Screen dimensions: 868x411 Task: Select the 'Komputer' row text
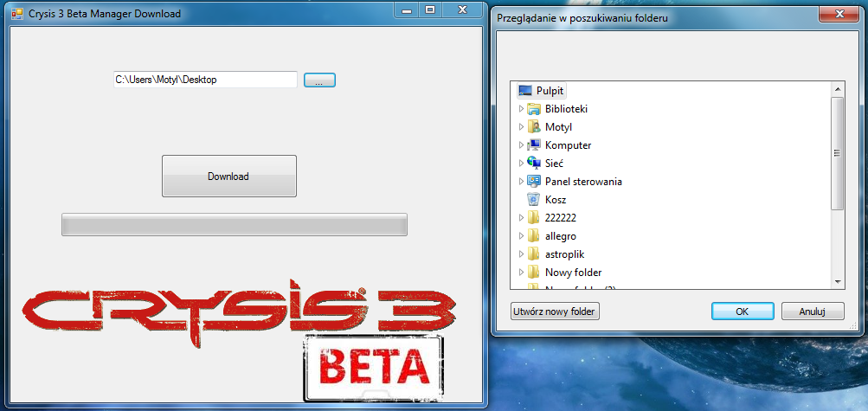[568, 145]
